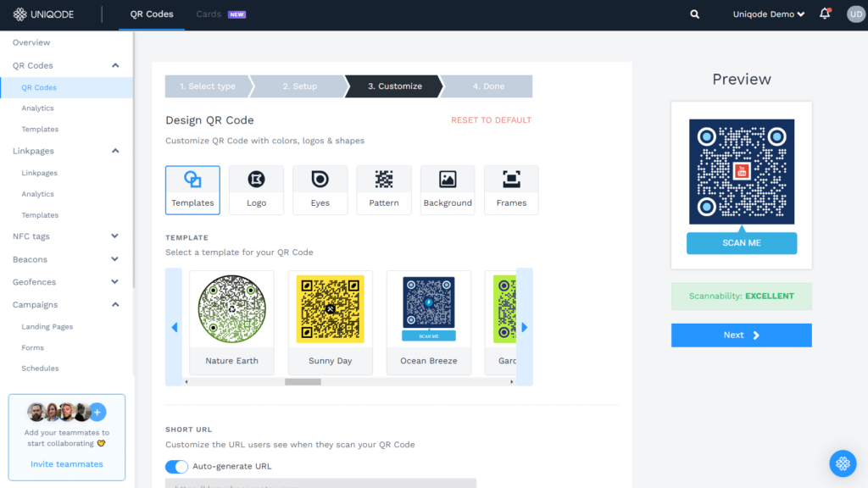Click the Invite teammates link
Screen dimensions: 868x488
tap(66, 463)
